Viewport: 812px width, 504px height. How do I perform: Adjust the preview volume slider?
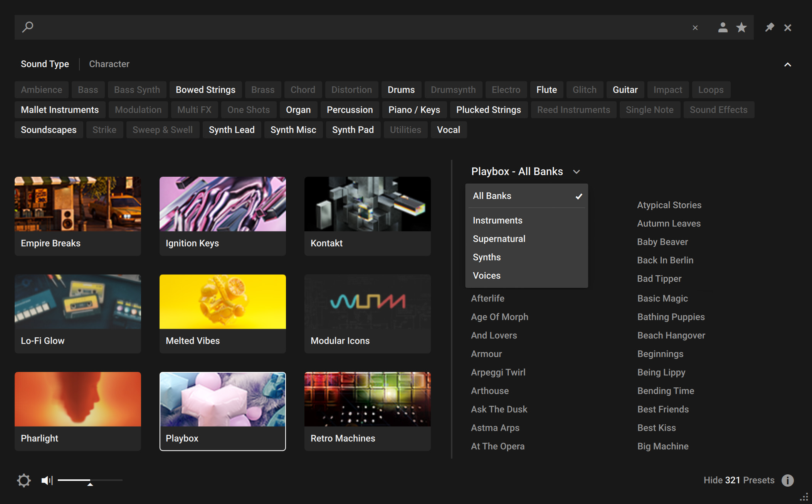(x=90, y=481)
